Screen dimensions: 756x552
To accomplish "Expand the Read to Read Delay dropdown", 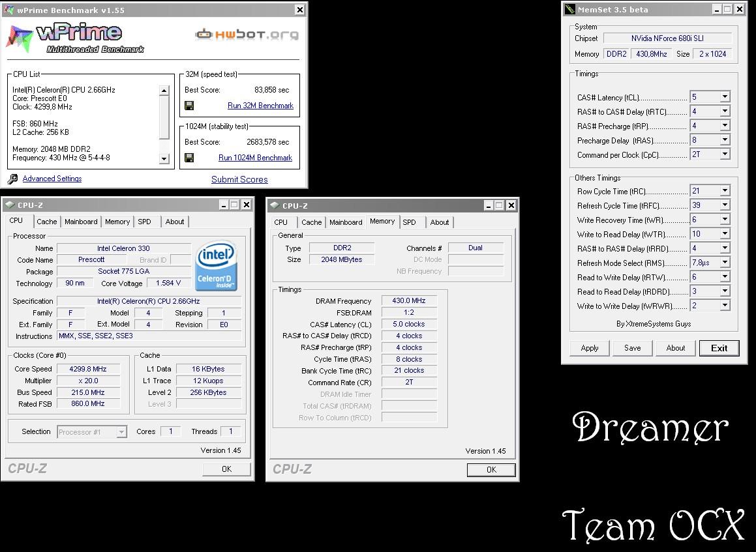I will click(725, 291).
